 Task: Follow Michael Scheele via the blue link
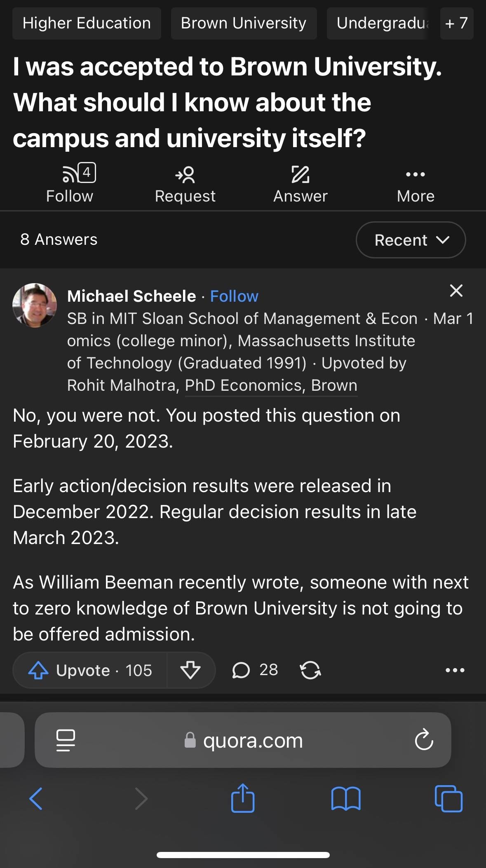tap(234, 296)
